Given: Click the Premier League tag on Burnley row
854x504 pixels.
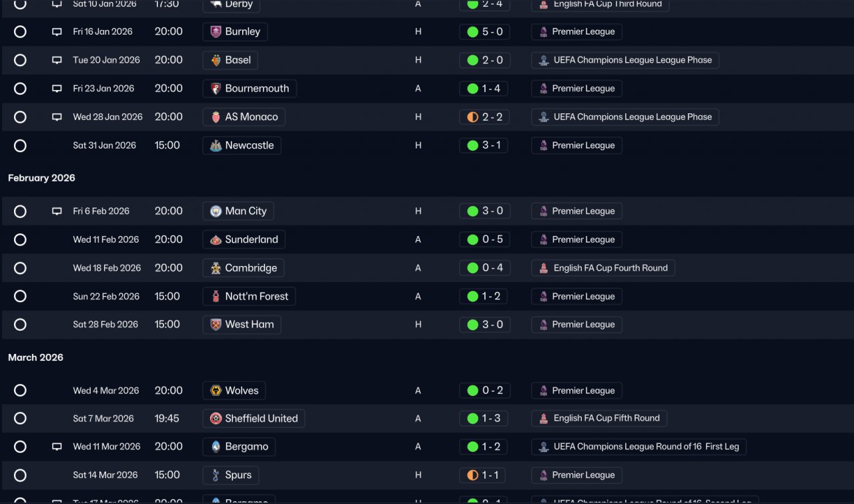Looking at the screenshot, I should (x=576, y=32).
